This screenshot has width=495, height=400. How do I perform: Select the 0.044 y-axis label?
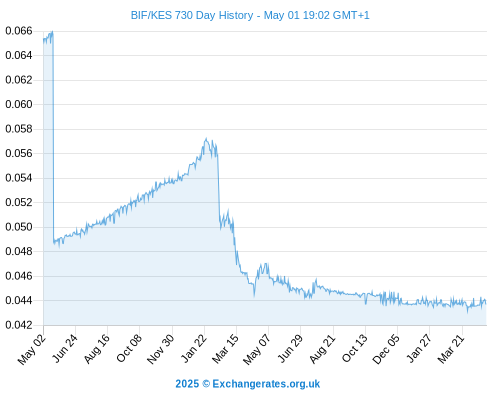tap(19, 300)
